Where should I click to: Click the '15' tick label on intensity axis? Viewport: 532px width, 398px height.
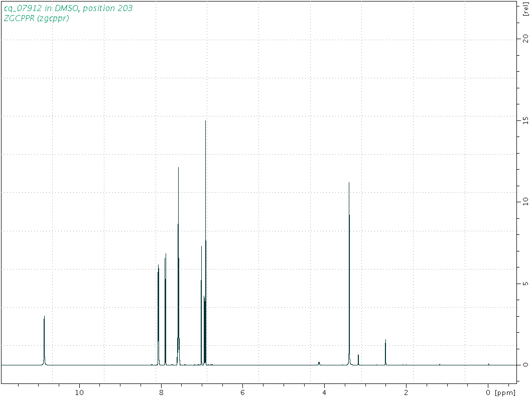coord(525,120)
